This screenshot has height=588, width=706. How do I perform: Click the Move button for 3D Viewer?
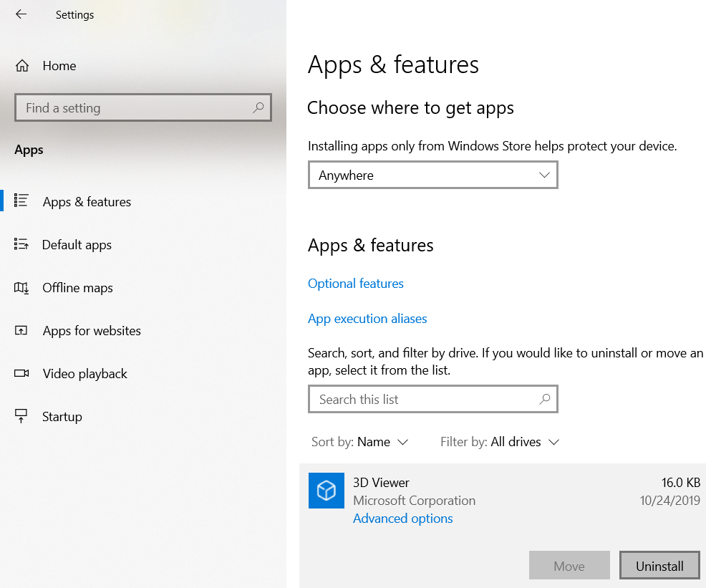(x=569, y=566)
